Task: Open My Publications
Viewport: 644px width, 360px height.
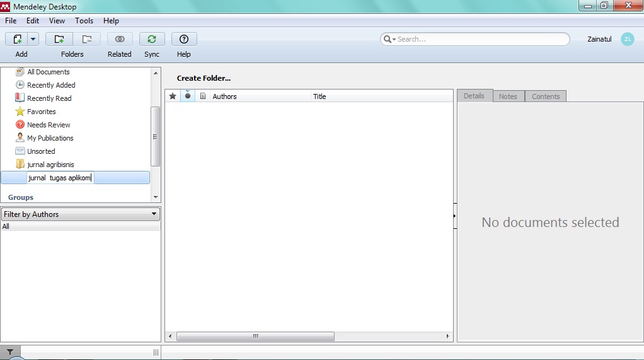Action: point(50,138)
